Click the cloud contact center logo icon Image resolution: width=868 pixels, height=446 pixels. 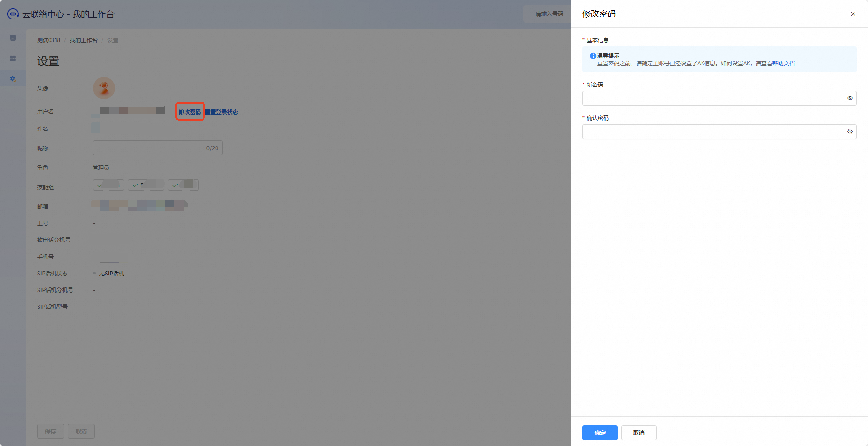point(13,14)
